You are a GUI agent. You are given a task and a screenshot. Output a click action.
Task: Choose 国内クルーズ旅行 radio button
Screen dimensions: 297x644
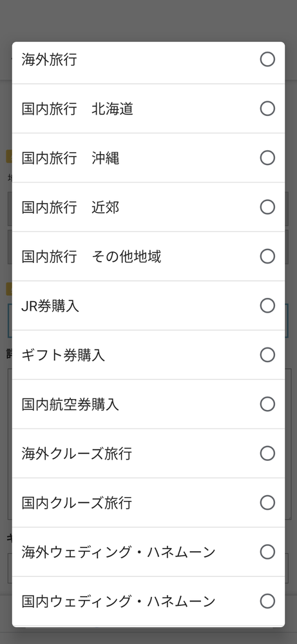(267, 503)
